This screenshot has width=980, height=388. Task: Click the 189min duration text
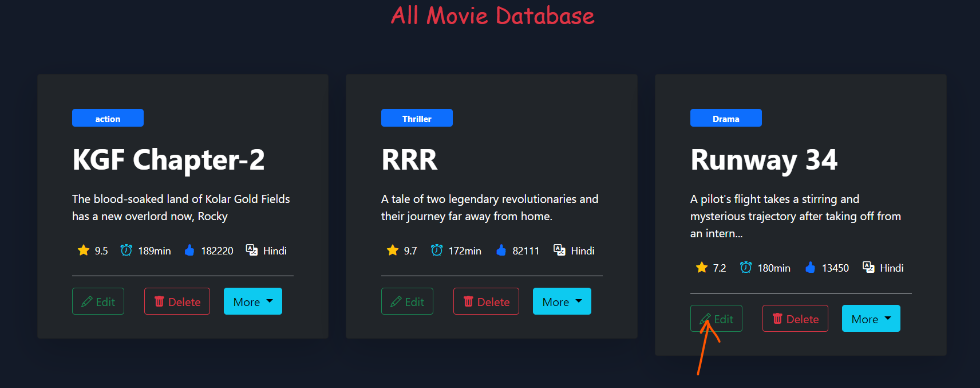155,251
